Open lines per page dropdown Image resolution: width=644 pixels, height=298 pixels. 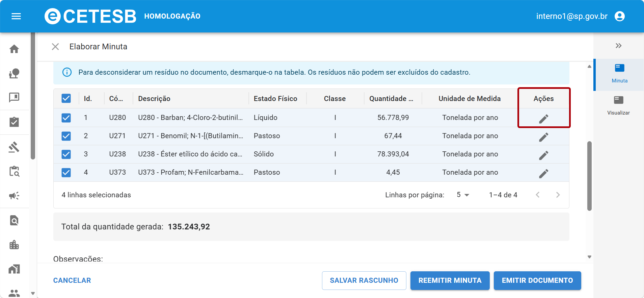[463, 195]
